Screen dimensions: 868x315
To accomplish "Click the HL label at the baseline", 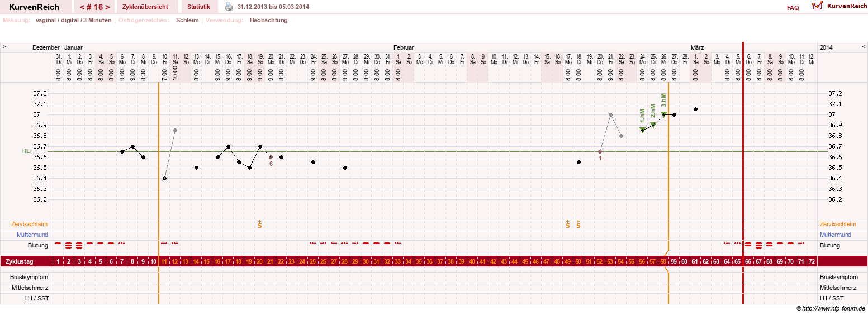I will [26, 151].
